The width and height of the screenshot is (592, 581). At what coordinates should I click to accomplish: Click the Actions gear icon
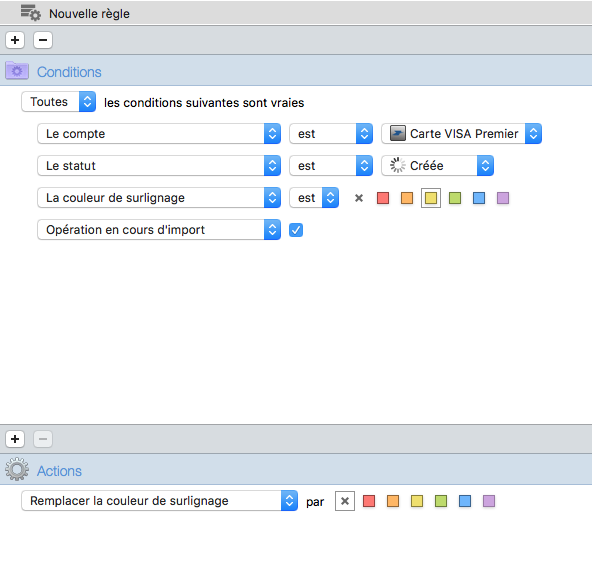click(17, 469)
